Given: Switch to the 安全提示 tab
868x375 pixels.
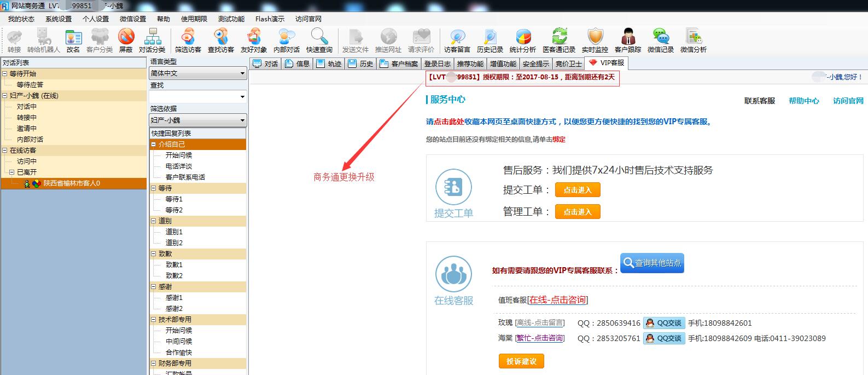Looking at the screenshot, I should [535, 64].
